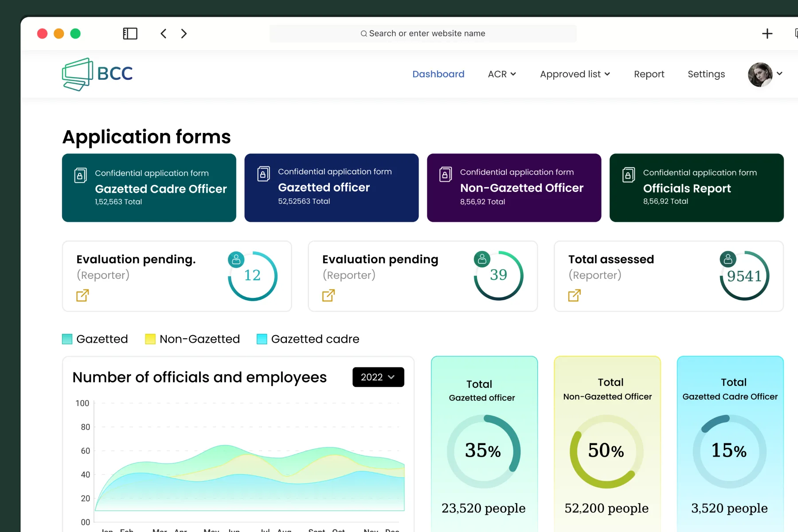Open the Settings nav link
The image size is (798, 532).
[x=706, y=74]
